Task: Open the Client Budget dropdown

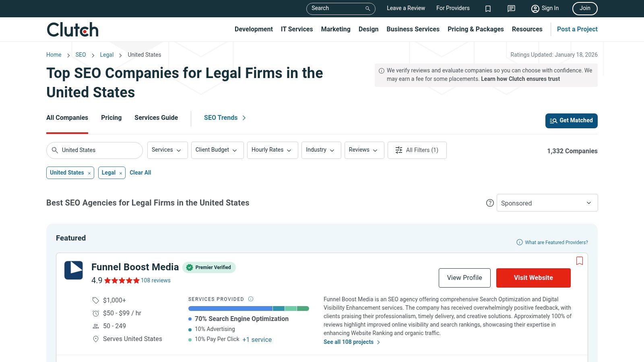Action: [217, 150]
